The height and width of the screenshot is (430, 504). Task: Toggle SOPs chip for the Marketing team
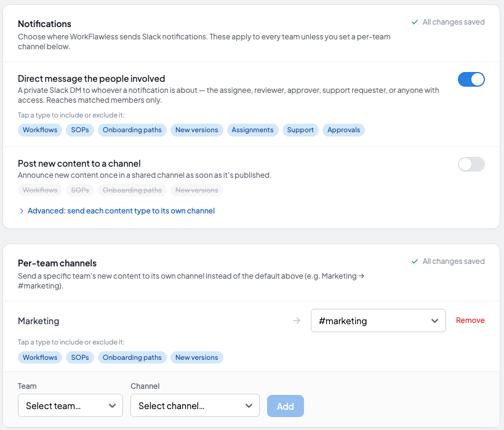tap(80, 357)
